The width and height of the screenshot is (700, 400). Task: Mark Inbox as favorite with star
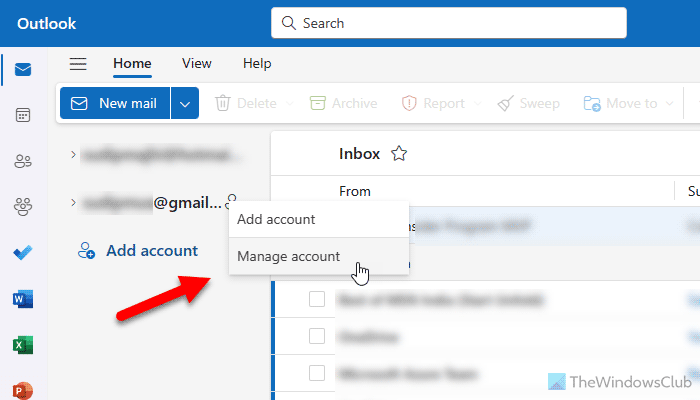pos(399,154)
